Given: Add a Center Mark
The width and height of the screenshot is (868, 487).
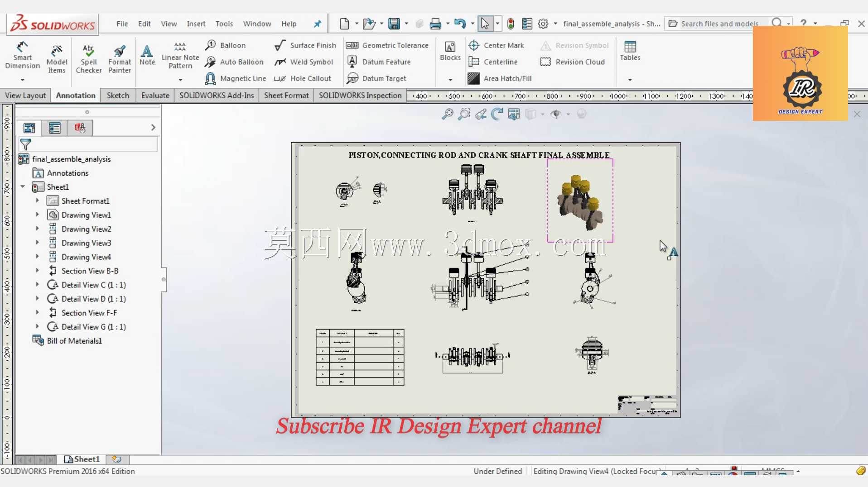Looking at the screenshot, I should [x=496, y=45].
